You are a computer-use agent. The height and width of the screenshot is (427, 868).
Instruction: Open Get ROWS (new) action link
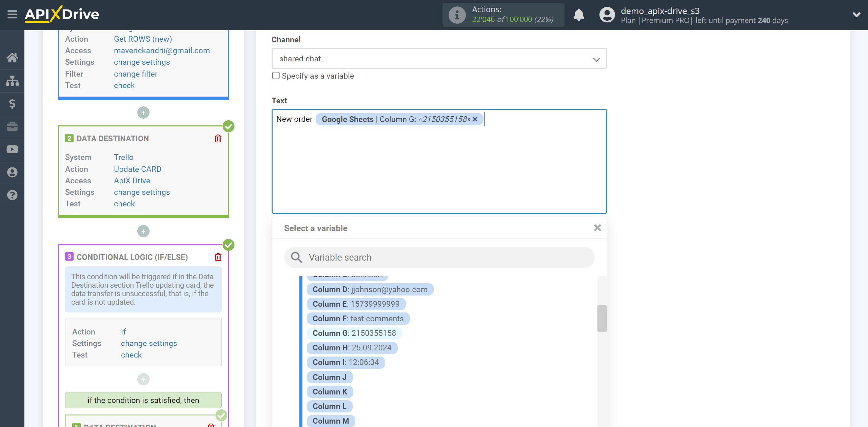[x=143, y=39]
